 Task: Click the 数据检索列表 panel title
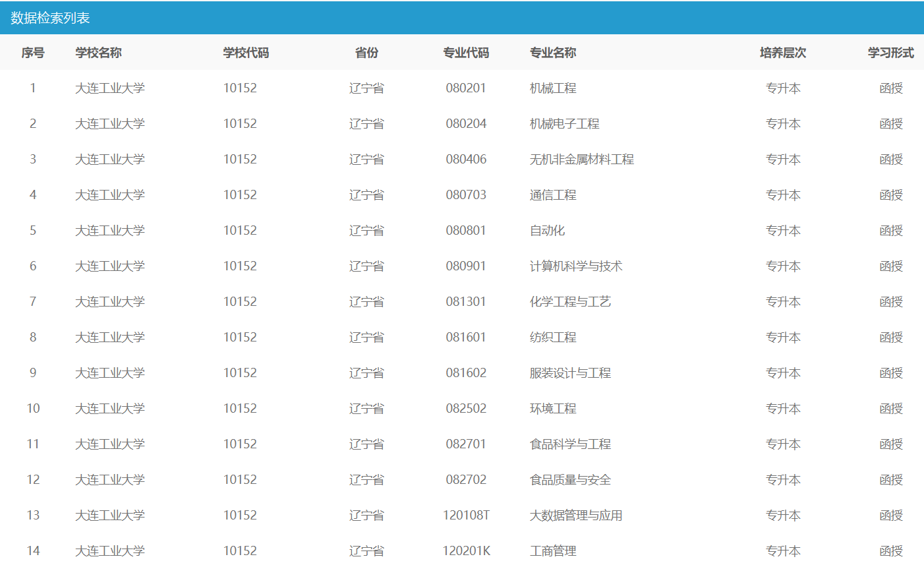pyautogui.click(x=50, y=18)
